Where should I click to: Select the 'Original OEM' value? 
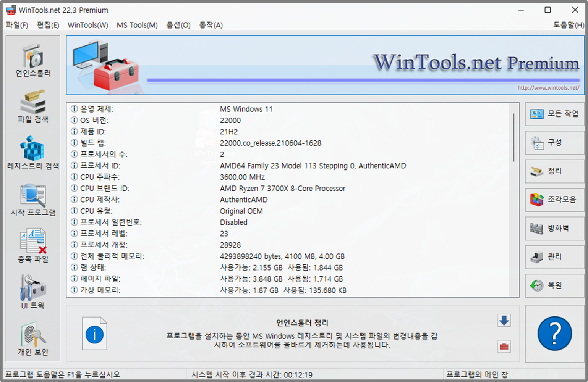[241, 211]
